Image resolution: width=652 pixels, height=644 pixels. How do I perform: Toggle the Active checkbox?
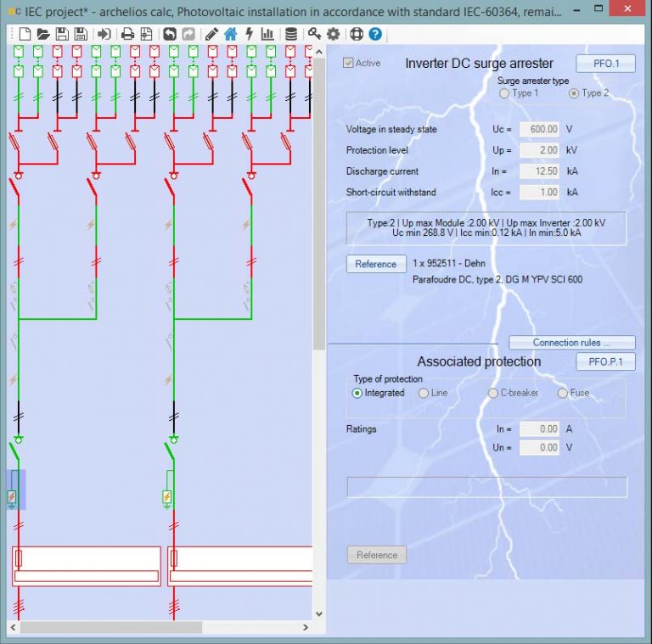coord(348,63)
